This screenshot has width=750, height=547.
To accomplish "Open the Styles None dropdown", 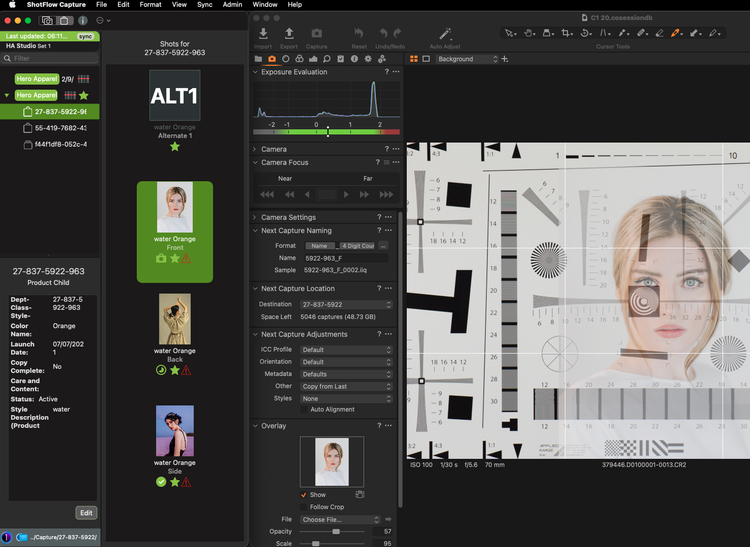I will click(x=346, y=398).
